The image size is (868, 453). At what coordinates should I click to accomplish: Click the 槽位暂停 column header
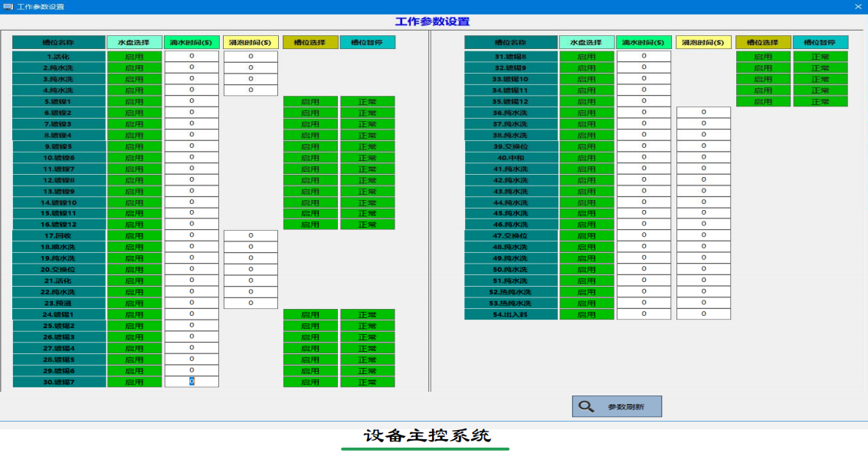coord(367,42)
